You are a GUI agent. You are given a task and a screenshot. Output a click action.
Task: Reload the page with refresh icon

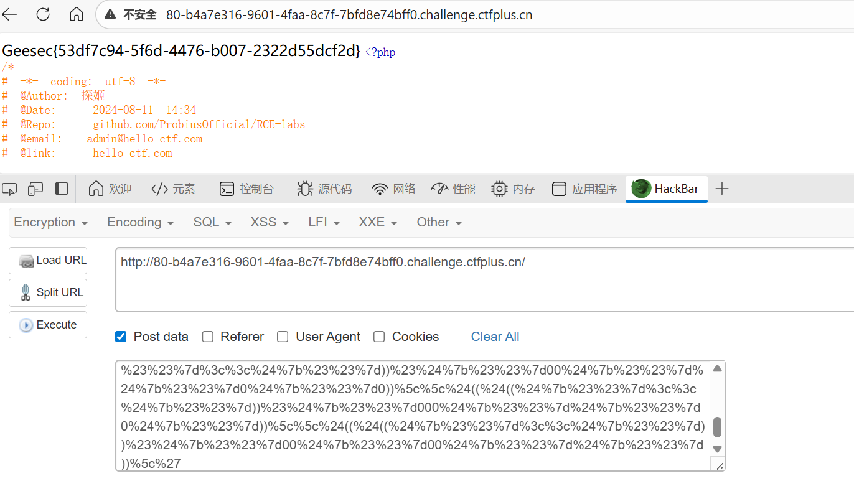pyautogui.click(x=43, y=14)
